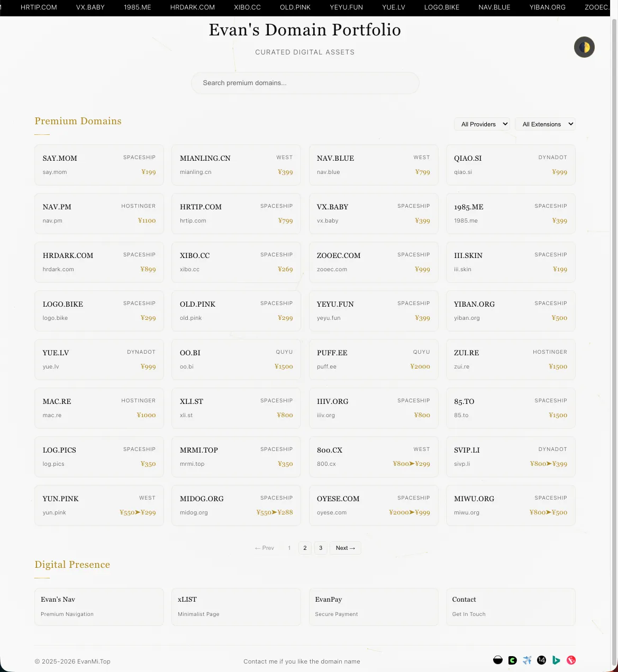Viewport: 618px width, 672px height.
Task: Open the Contact Get In Touch card
Action: pos(511,606)
